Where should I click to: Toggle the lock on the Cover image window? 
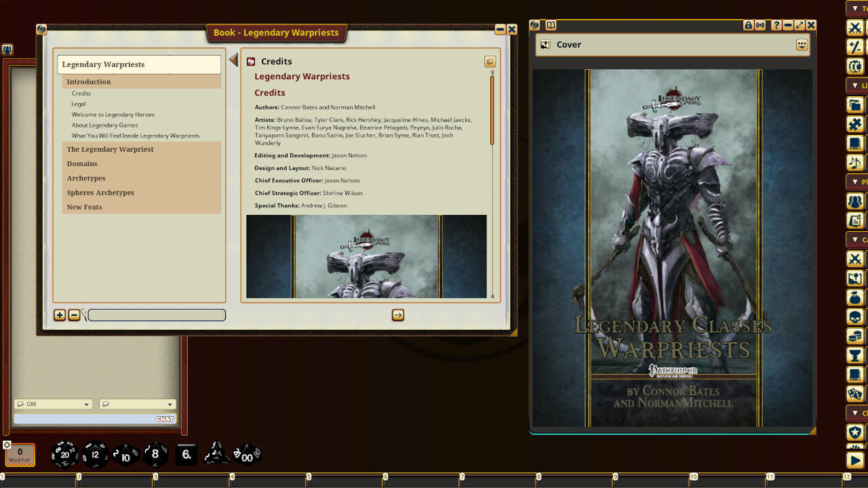[749, 25]
